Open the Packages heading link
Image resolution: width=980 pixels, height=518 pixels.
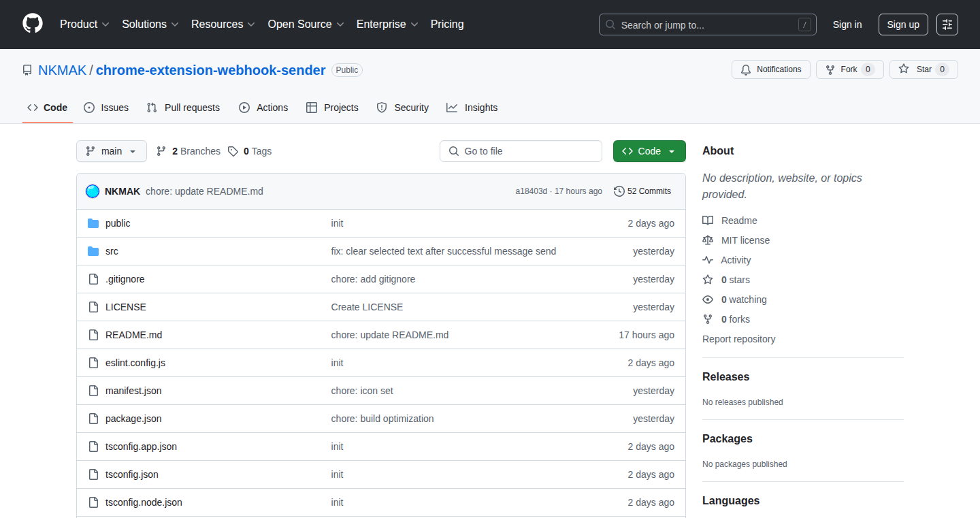[x=728, y=439]
